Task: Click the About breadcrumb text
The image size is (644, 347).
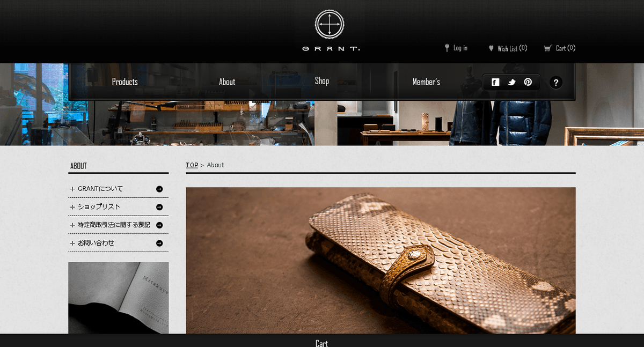Action: pos(216,165)
